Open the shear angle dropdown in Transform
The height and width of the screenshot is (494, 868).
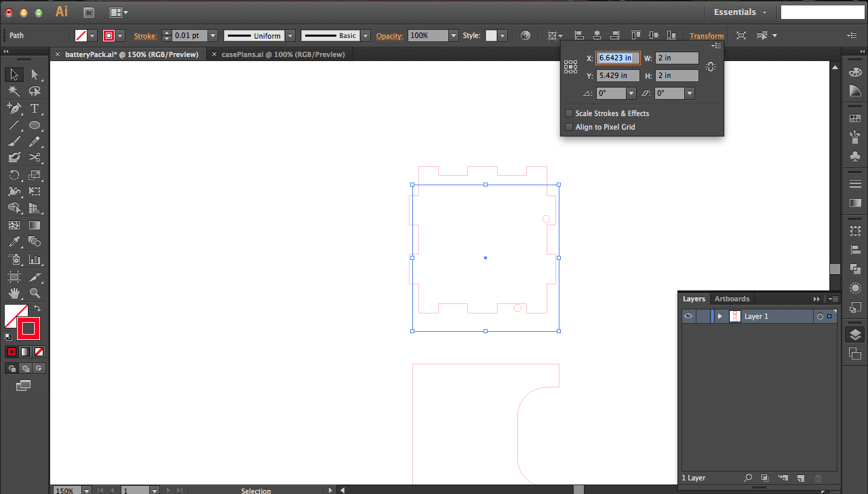coord(690,93)
